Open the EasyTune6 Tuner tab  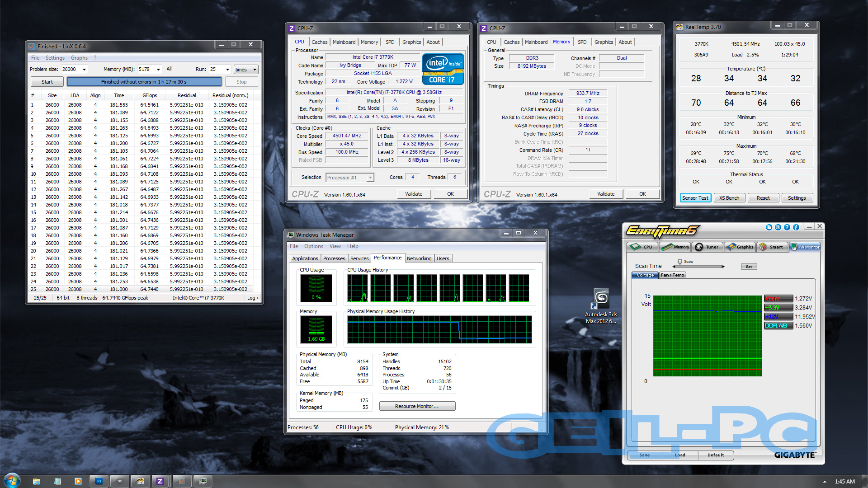707,247
